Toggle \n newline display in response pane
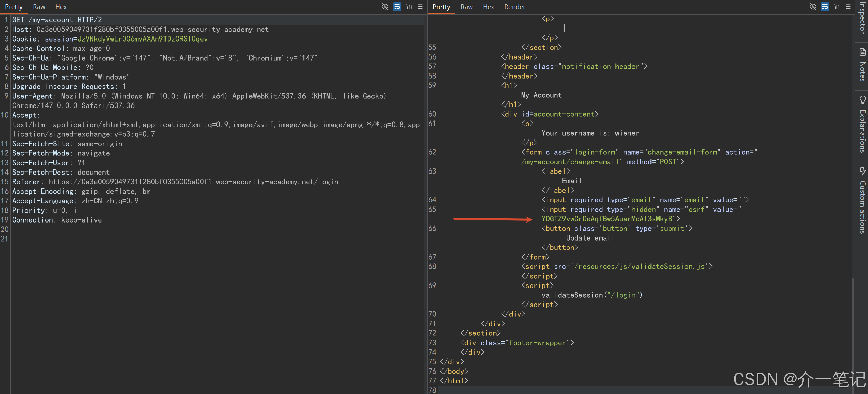868x394 pixels. pyautogui.click(x=837, y=7)
